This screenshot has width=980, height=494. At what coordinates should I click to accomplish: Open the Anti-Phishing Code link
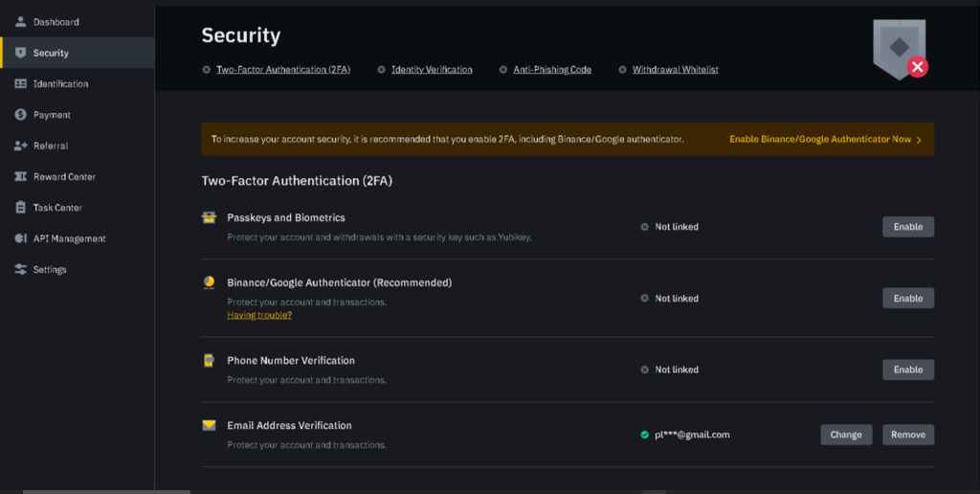point(552,70)
